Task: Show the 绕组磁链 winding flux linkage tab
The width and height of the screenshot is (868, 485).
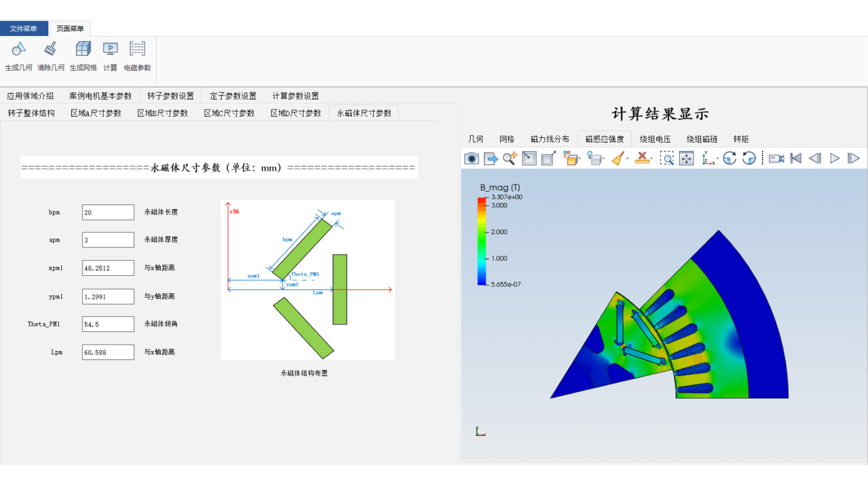Action: [x=702, y=139]
